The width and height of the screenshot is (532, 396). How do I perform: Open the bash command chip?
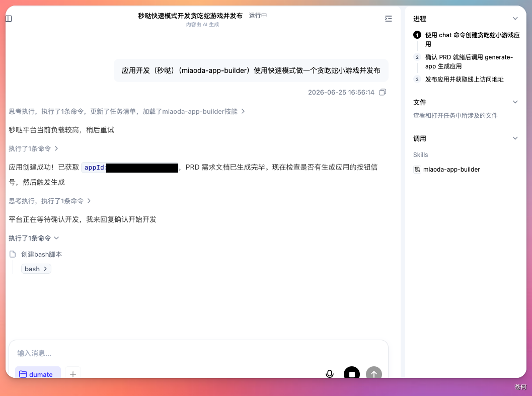click(x=36, y=269)
